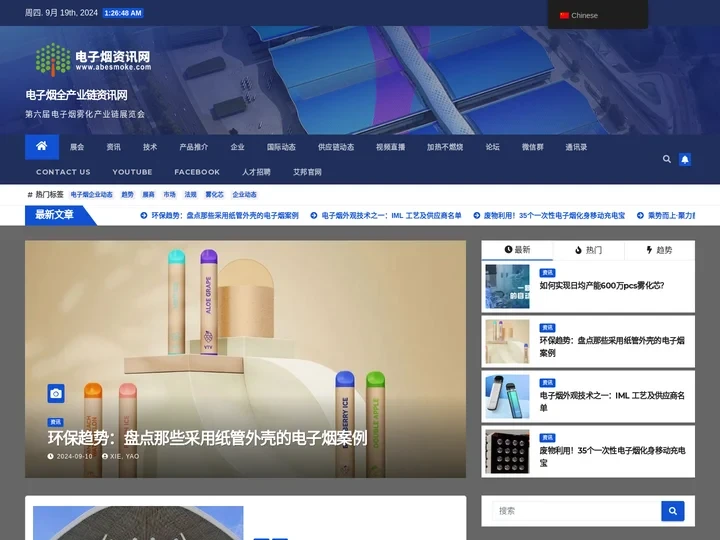This screenshot has height=540, width=720.
Task: Open the 人才招聘 menu link
Action: pos(256,172)
